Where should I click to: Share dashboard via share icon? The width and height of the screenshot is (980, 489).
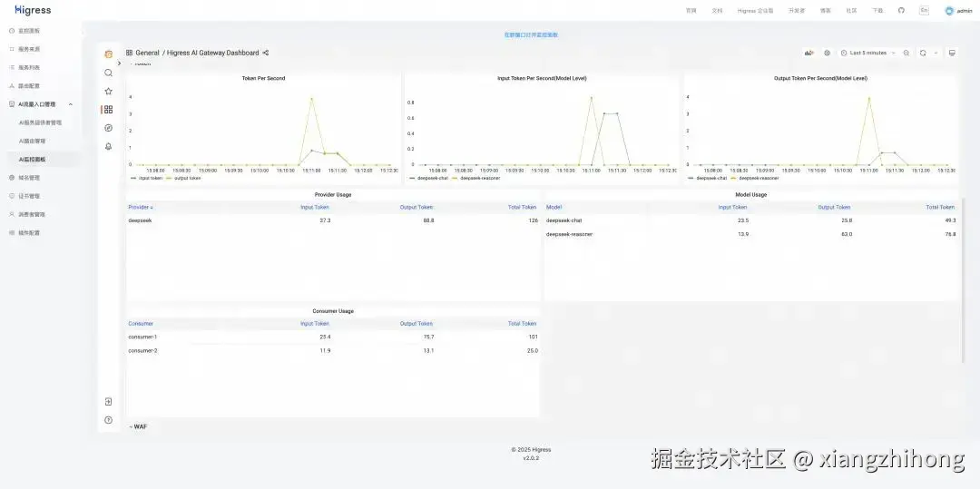(266, 54)
